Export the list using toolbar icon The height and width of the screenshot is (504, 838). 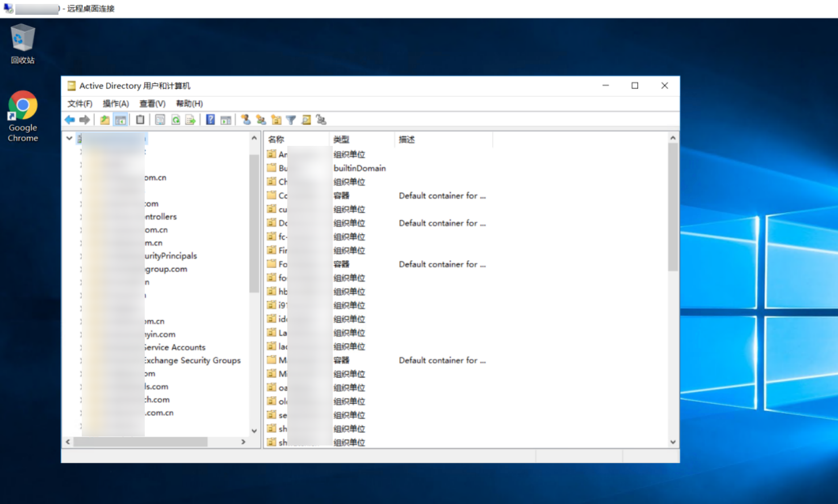point(190,120)
